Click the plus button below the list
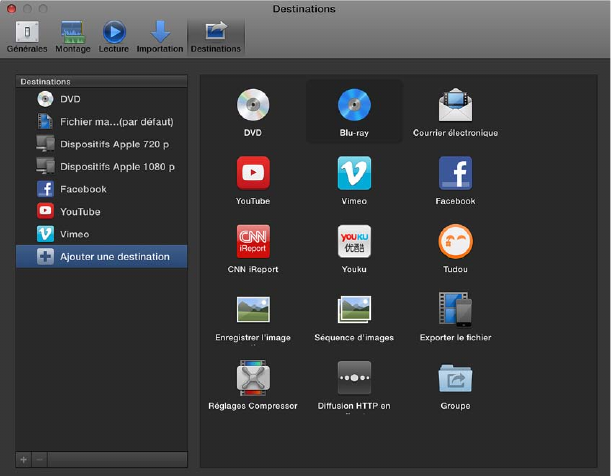The height and width of the screenshot is (476, 611). (23, 460)
